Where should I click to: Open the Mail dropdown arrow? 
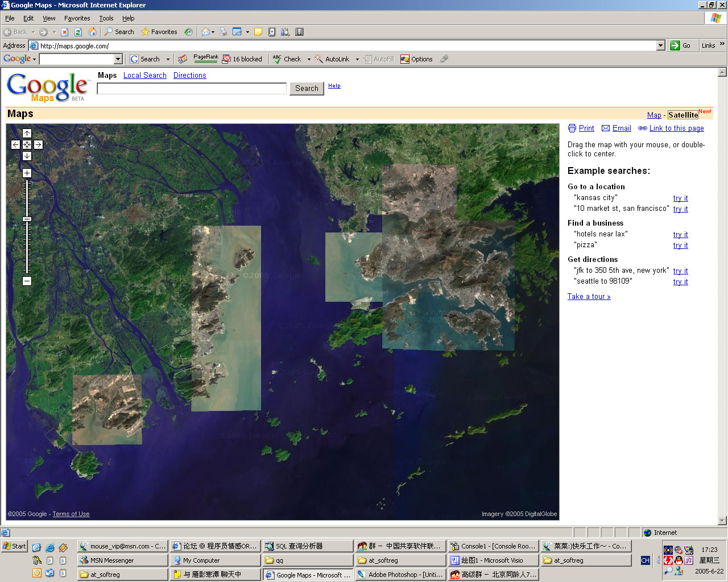click(x=213, y=32)
